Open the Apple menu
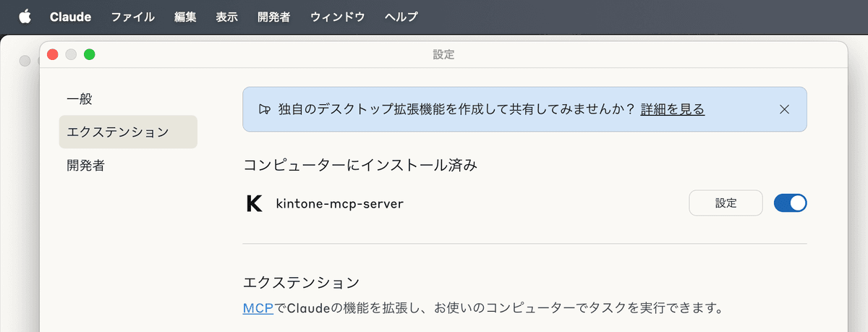 point(25,17)
